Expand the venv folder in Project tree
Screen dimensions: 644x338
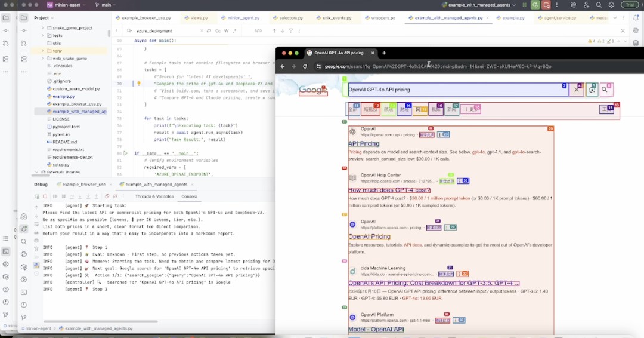tap(43, 51)
